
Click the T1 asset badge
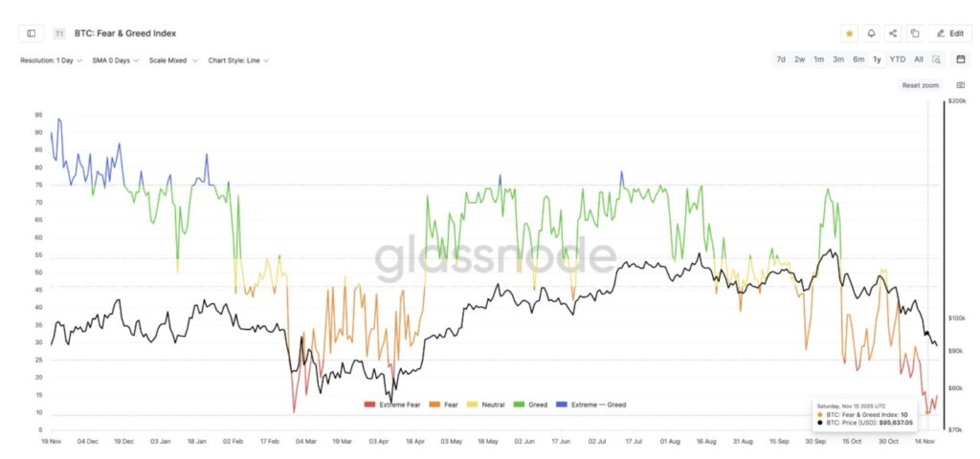(x=59, y=33)
